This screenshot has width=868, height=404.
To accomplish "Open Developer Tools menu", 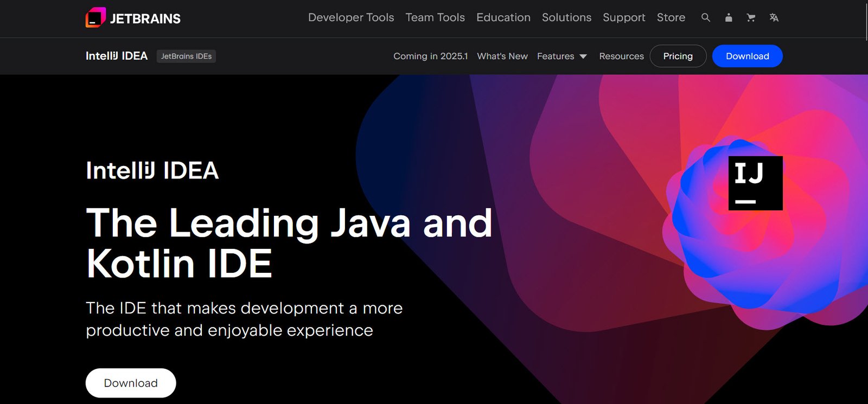I will [x=351, y=17].
